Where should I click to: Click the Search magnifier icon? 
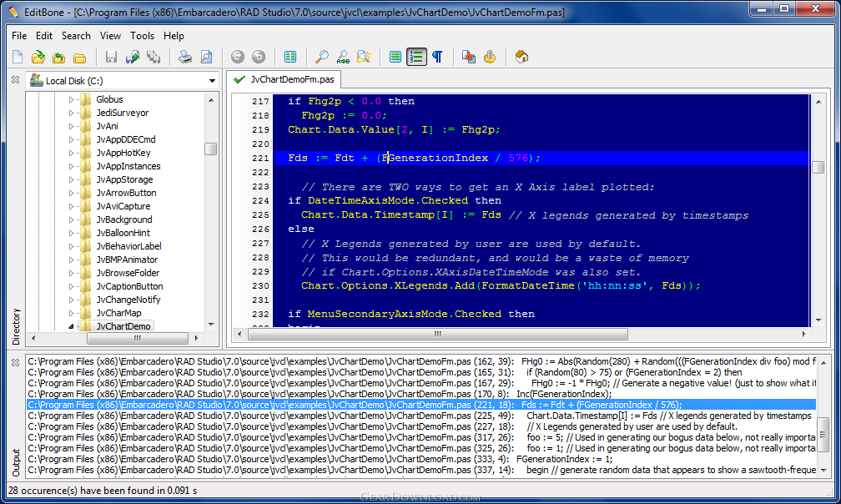(x=322, y=57)
